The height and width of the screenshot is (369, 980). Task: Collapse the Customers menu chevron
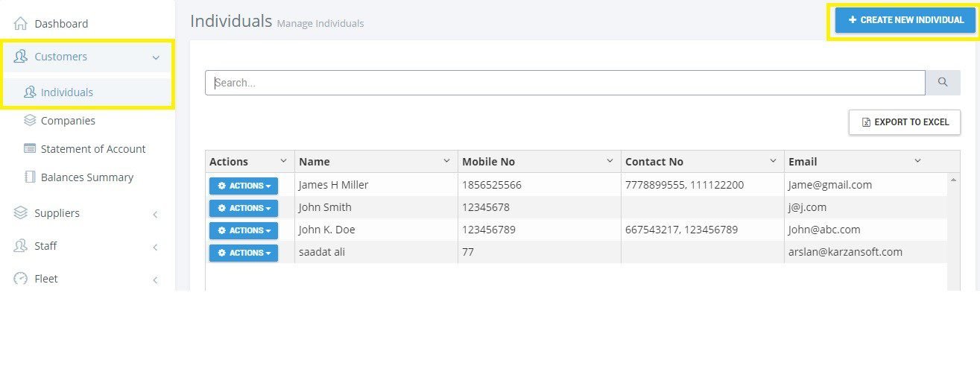pyautogui.click(x=156, y=57)
